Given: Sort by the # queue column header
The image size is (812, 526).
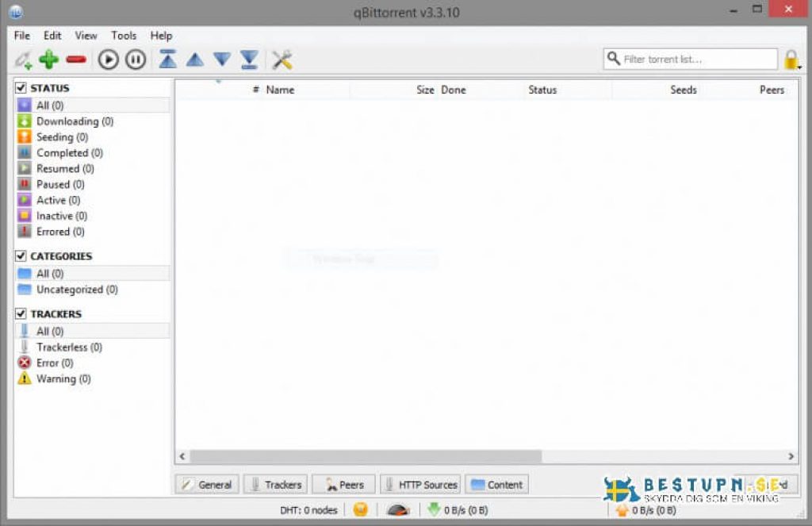Looking at the screenshot, I should point(219,90).
